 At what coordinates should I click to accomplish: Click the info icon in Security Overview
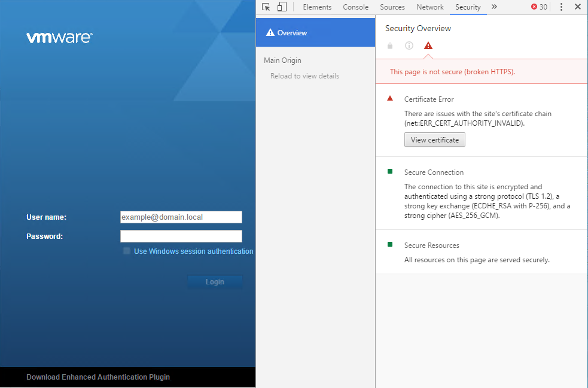click(x=409, y=45)
